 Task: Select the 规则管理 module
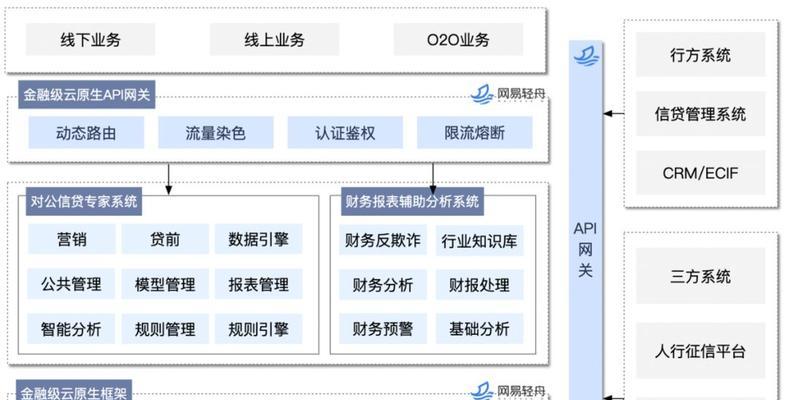[165, 329]
